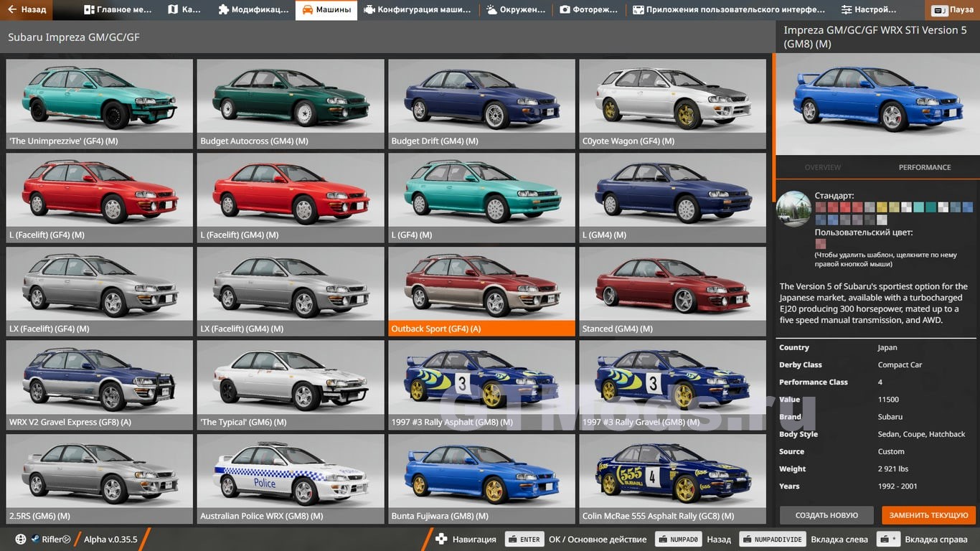Click the Пауза button
Image resolution: width=980 pixels, height=551 pixels.
pyautogui.click(x=953, y=10)
